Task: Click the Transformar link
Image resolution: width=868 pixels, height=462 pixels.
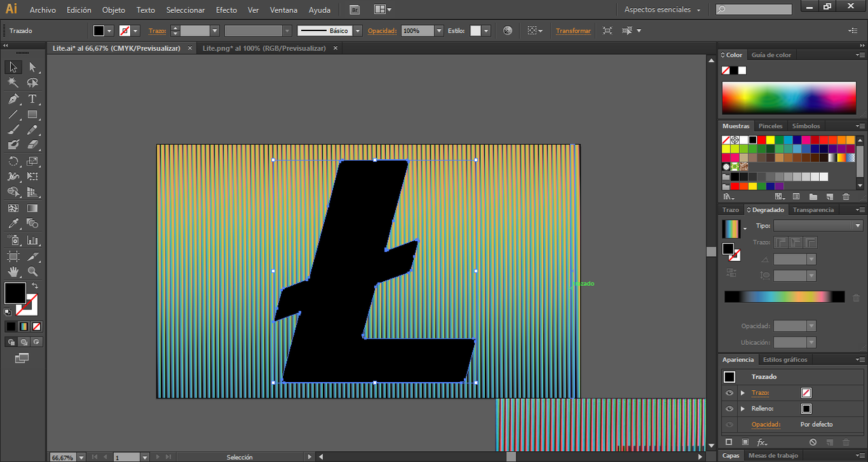Action: click(x=574, y=30)
